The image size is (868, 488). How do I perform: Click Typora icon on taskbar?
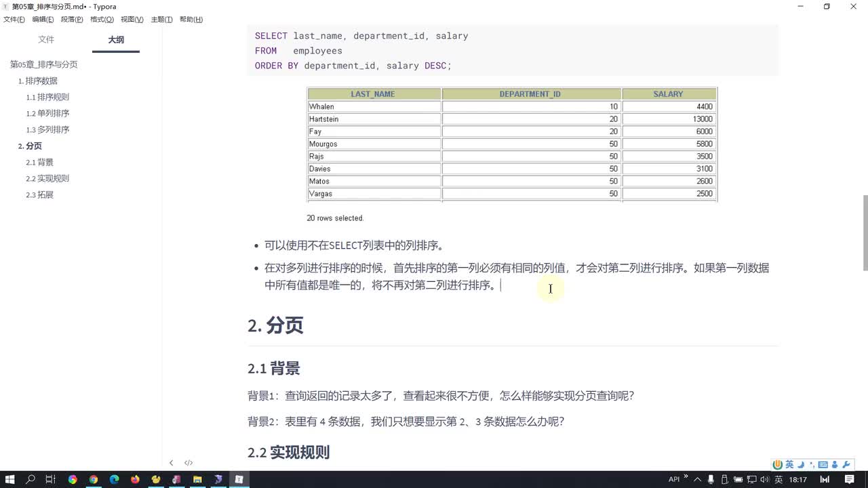coord(239,479)
